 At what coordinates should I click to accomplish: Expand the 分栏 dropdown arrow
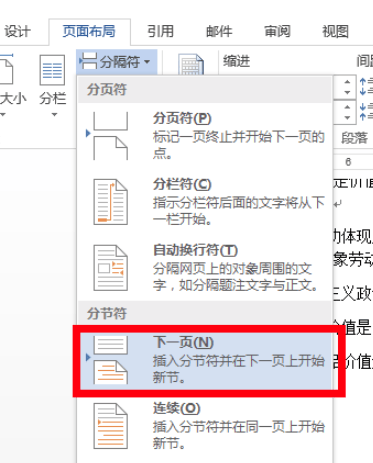[54, 115]
